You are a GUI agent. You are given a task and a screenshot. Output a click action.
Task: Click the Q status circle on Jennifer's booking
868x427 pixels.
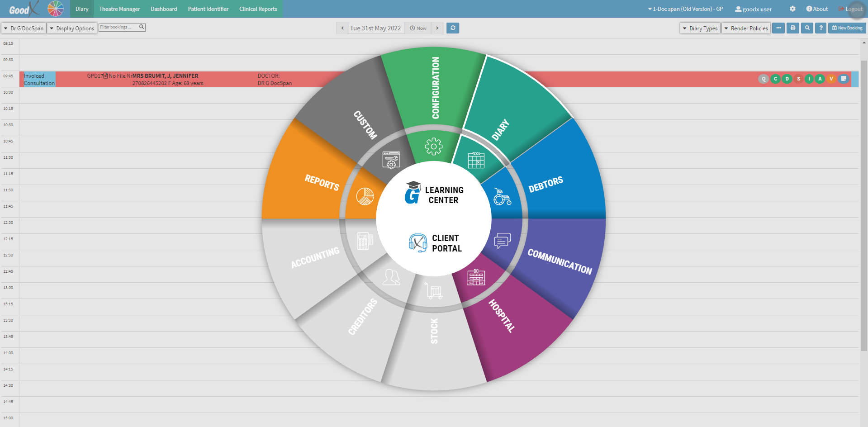pyautogui.click(x=764, y=79)
